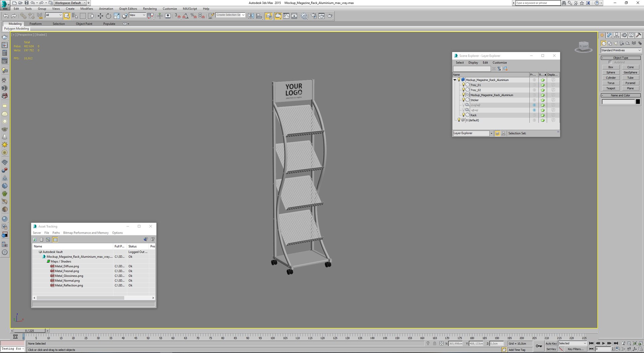Screen dimensions: 644x353
Task: Open the Utilities hammer panel tab
Action: coord(639,35)
